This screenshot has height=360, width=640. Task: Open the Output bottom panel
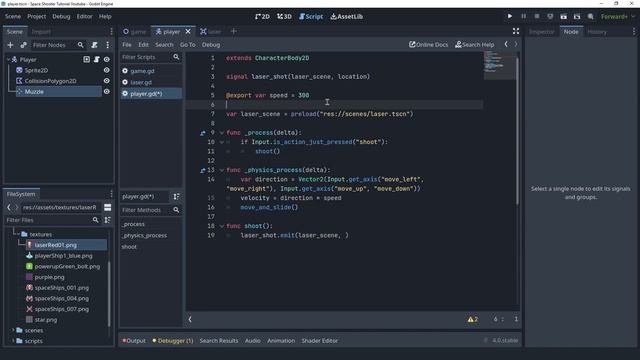(134, 340)
